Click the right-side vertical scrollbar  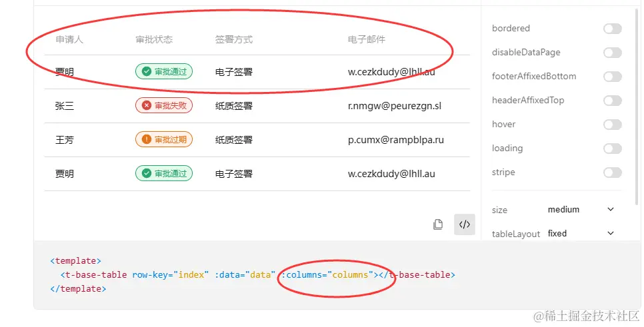coord(638,107)
